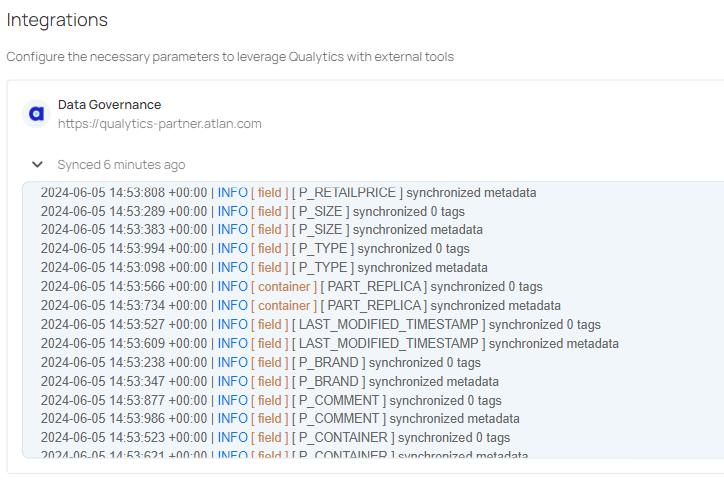Select LAST_MODIFIED_TIMESTAMP synchronized metadata entry

point(329,344)
